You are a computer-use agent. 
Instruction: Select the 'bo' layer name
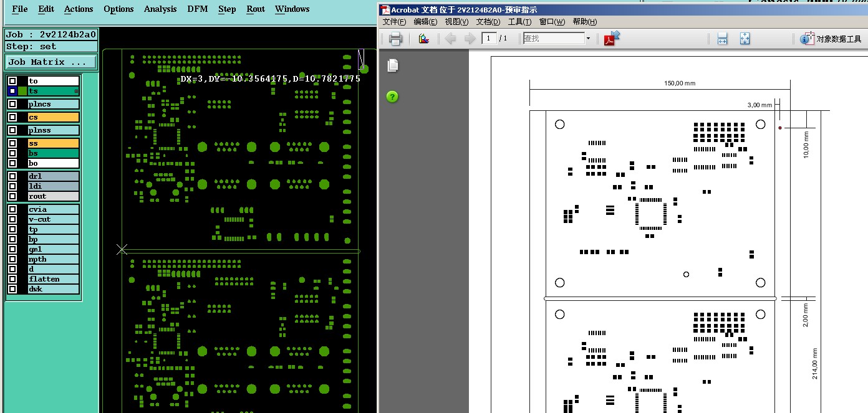coord(53,163)
